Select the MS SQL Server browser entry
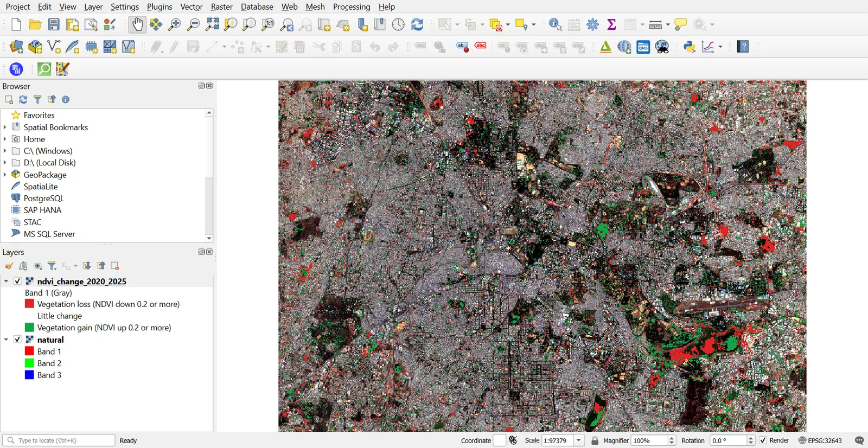 tap(49, 234)
